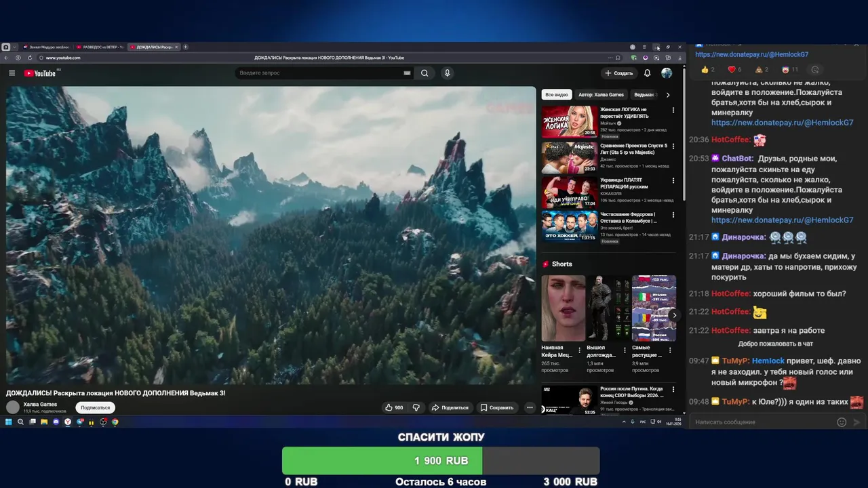Open options menu for Украинцы ПЛАТЯТ video
Screen dimensions: 868x488
click(673, 181)
